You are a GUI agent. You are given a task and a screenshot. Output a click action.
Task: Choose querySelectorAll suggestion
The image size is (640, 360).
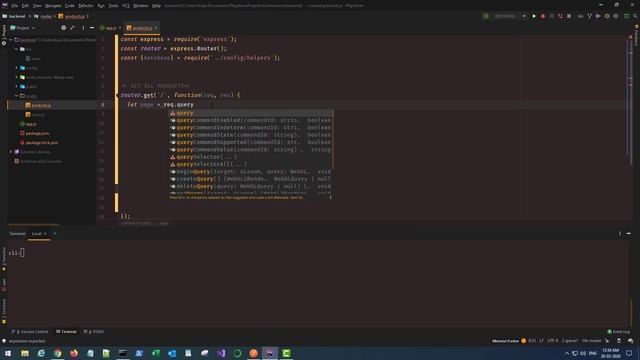point(251,164)
